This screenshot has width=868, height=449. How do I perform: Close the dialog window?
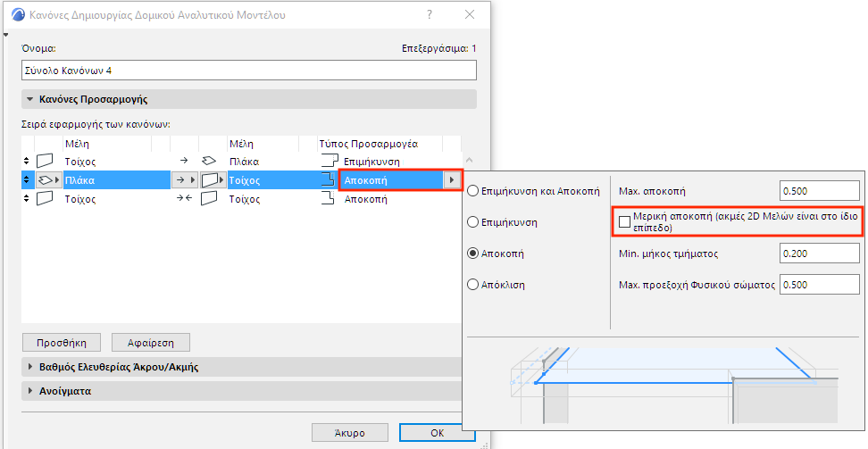(470, 15)
